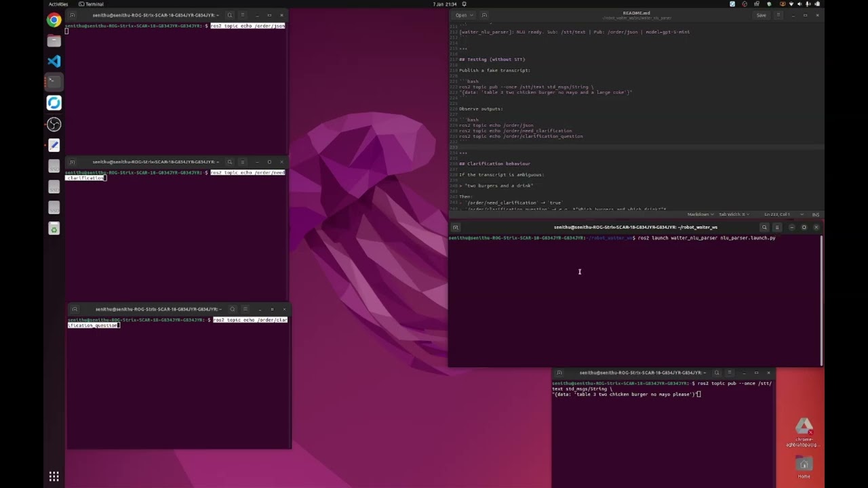
Task: Click search icon in the need_clarification terminal
Action: 229,162
